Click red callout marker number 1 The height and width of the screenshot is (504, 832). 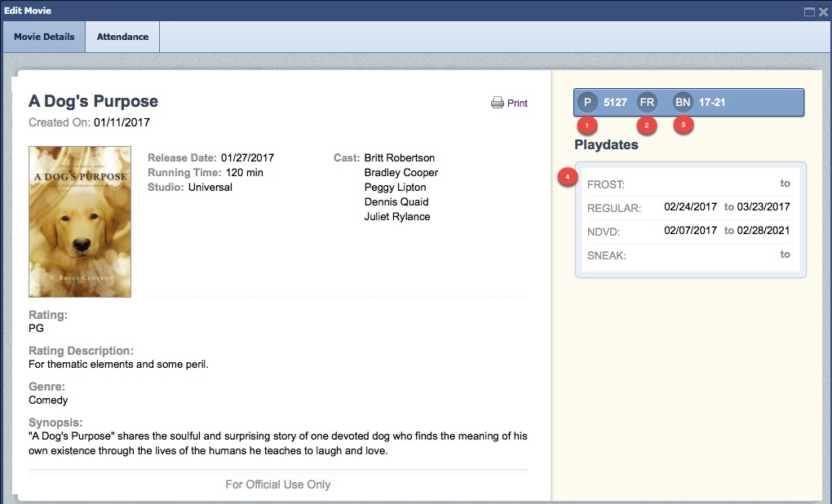586,126
